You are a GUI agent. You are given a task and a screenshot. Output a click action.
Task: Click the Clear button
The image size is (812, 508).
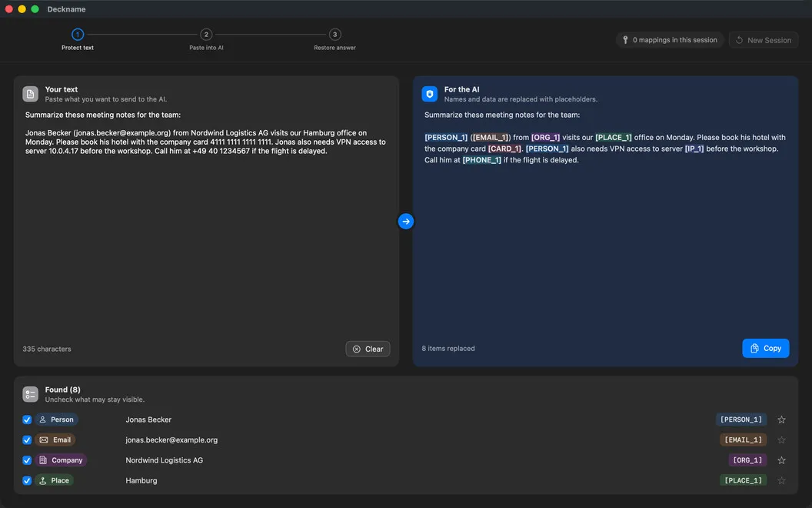point(368,349)
